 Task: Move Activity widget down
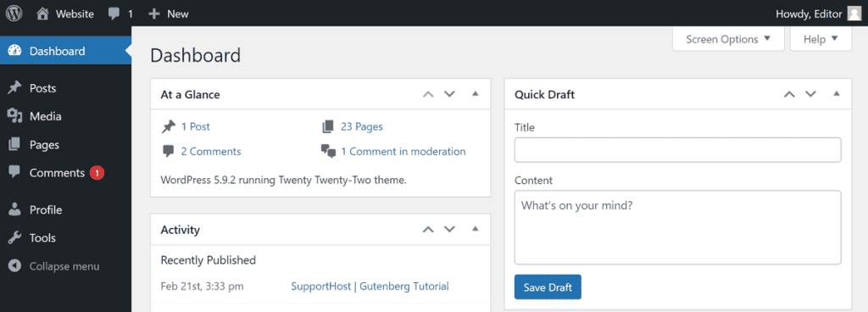coord(449,229)
